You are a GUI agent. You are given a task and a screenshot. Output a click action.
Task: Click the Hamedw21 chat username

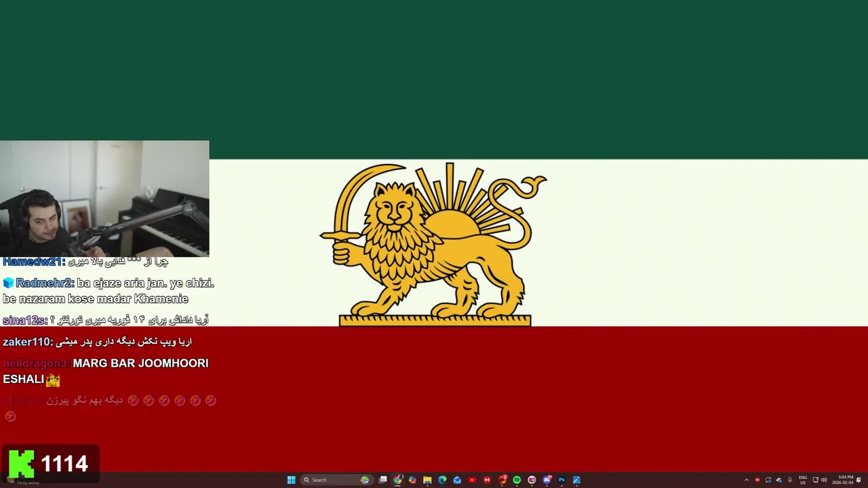[34, 262]
